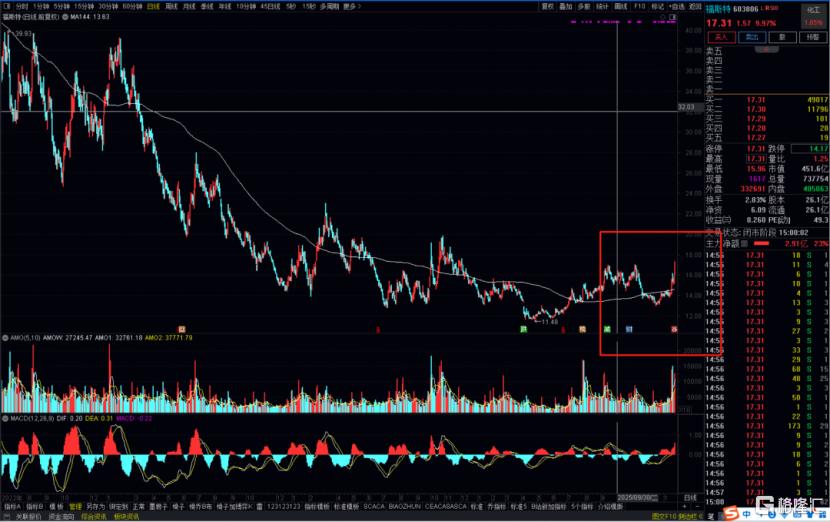Click the 叠加 overlay toolbar button
The width and height of the screenshot is (830, 522).
coord(566,6)
